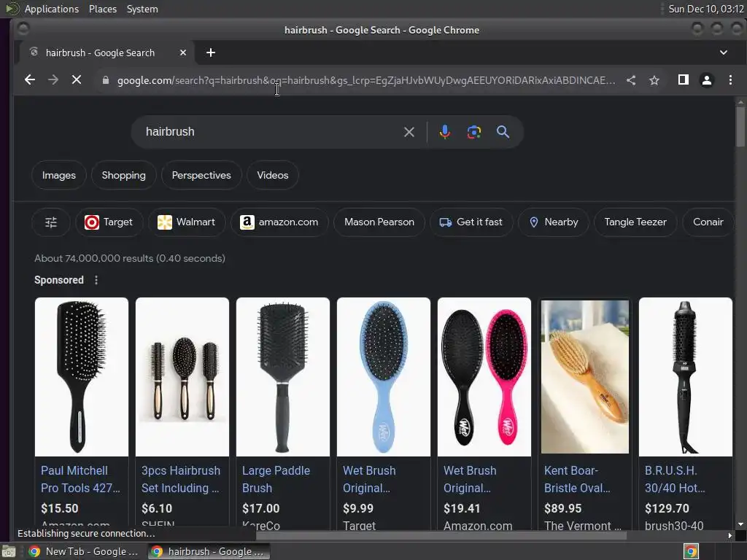Enable the Get it fast filter
This screenshot has width=747, height=560.
pos(471,222)
